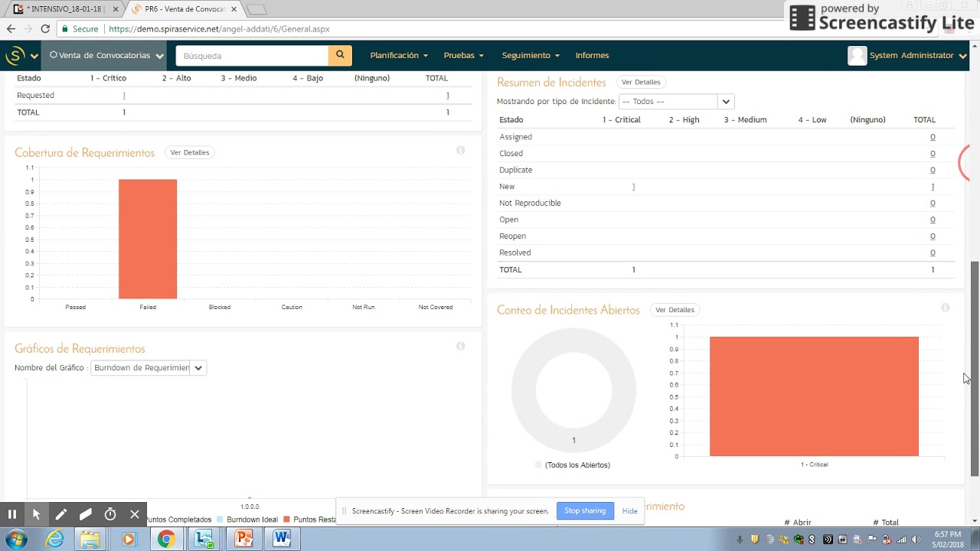Pause recording in Screencastify toolbar
The image size is (980, 551).
click(x=11, y=514)
